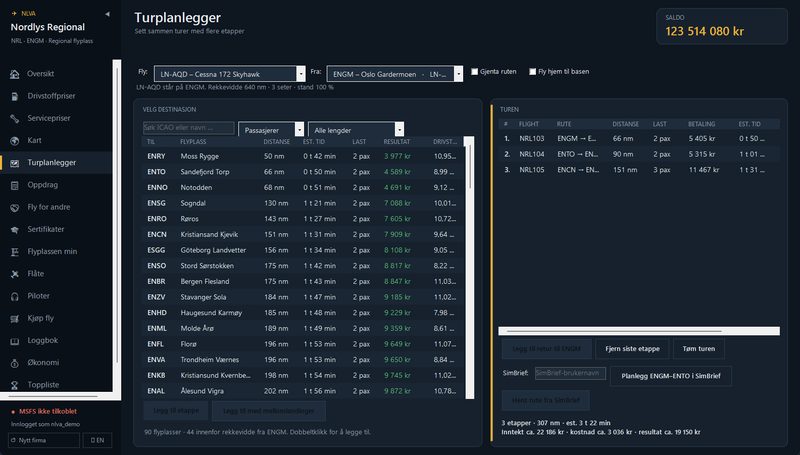
Task: Click the Søk ICAO eller navn field
Action: [188, 128]
